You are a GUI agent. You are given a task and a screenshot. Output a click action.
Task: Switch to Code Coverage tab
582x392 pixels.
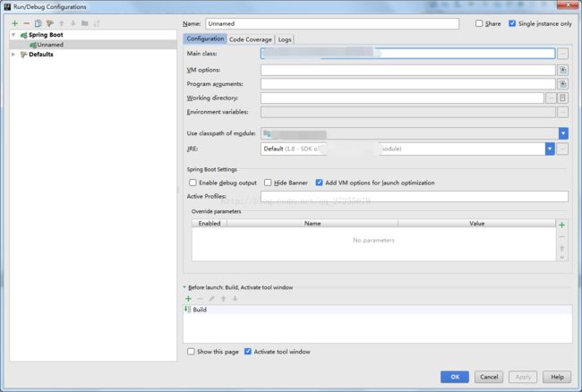click(251, 39)
